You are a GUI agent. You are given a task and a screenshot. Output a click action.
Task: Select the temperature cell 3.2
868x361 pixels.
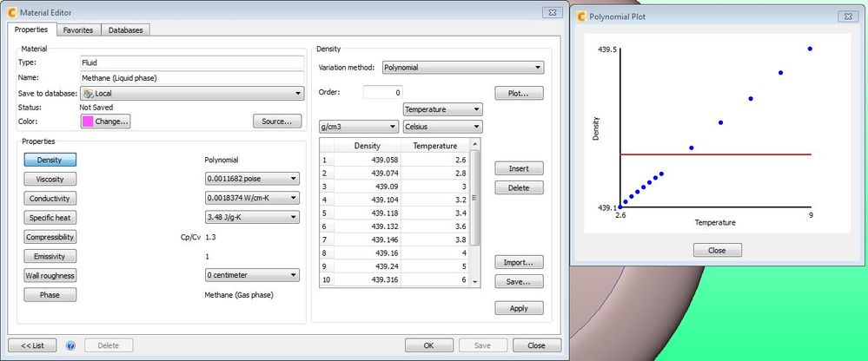click(x=435, y=200)
